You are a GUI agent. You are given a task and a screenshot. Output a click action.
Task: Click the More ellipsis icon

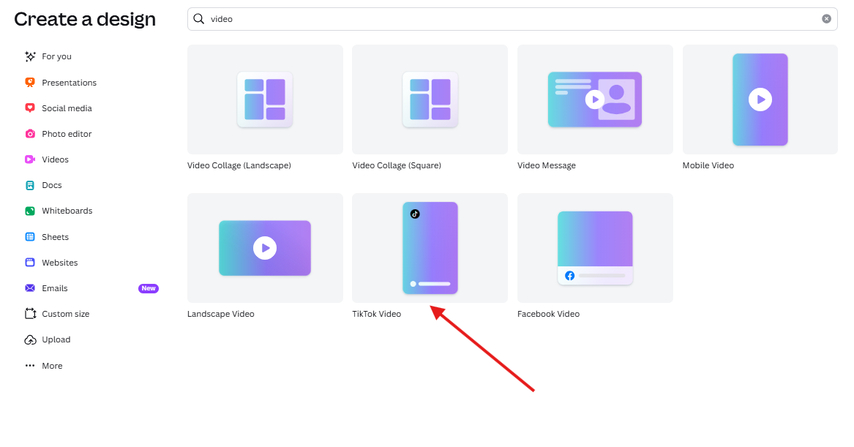click(30, 365)
